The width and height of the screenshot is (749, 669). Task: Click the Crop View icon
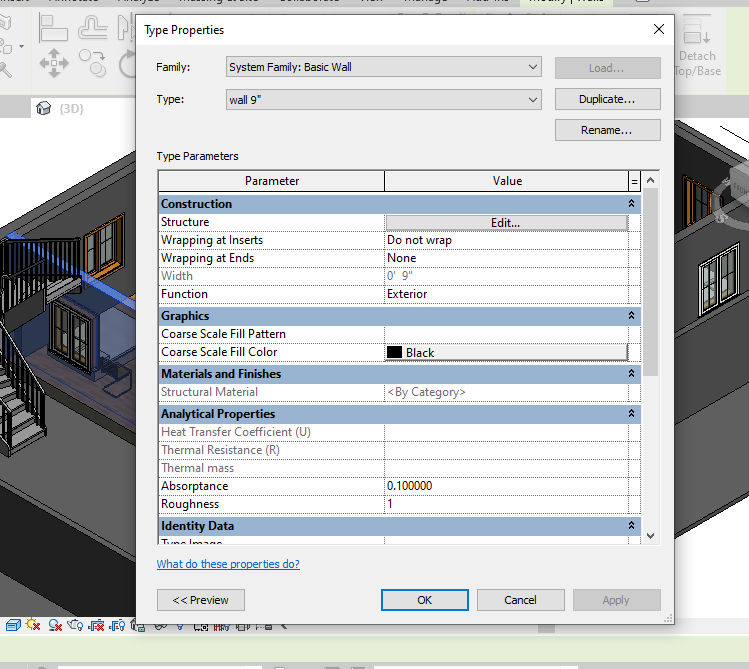click(96, 625)
